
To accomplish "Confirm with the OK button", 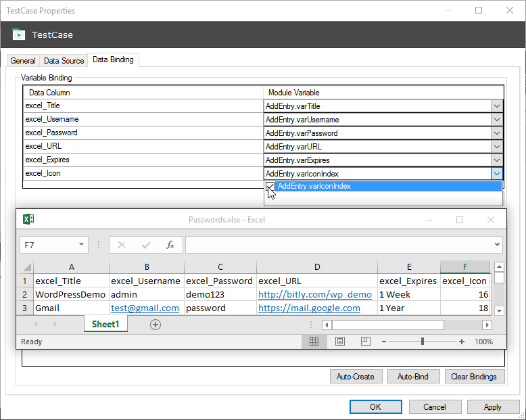I will [x=375, y=407].
